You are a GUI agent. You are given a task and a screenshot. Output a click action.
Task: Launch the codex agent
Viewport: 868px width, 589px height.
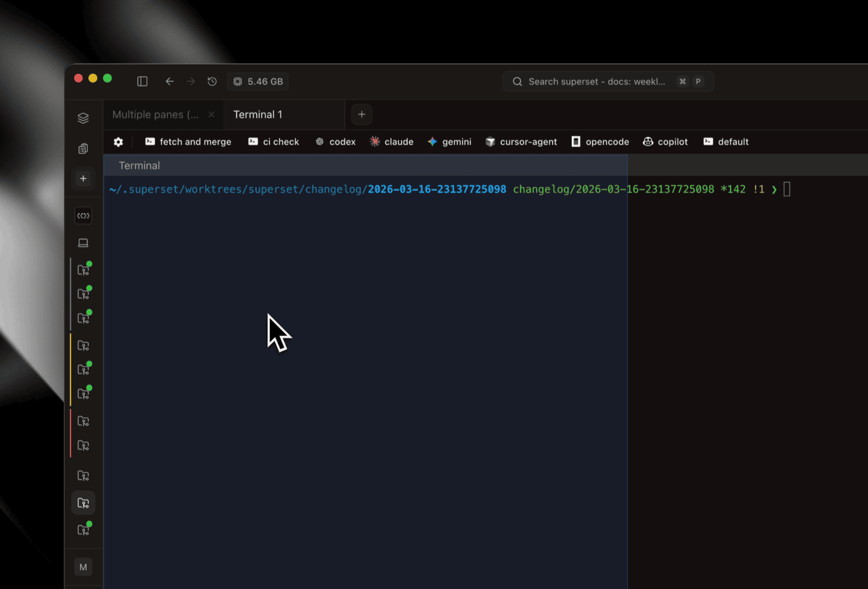336,142
